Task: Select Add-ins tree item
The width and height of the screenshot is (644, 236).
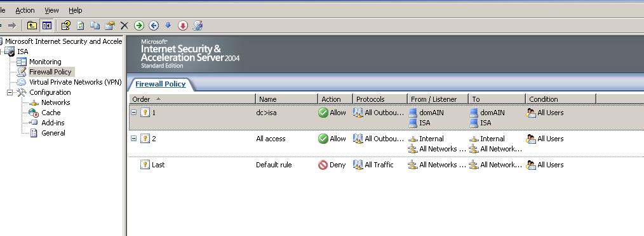Action: (x=53, y=123)
